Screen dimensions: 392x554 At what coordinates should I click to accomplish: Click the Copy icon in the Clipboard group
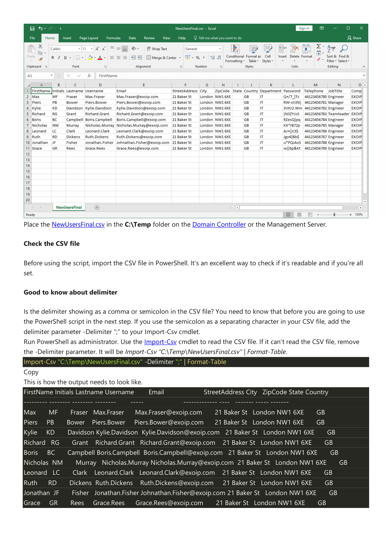click(x=40, y=53)
